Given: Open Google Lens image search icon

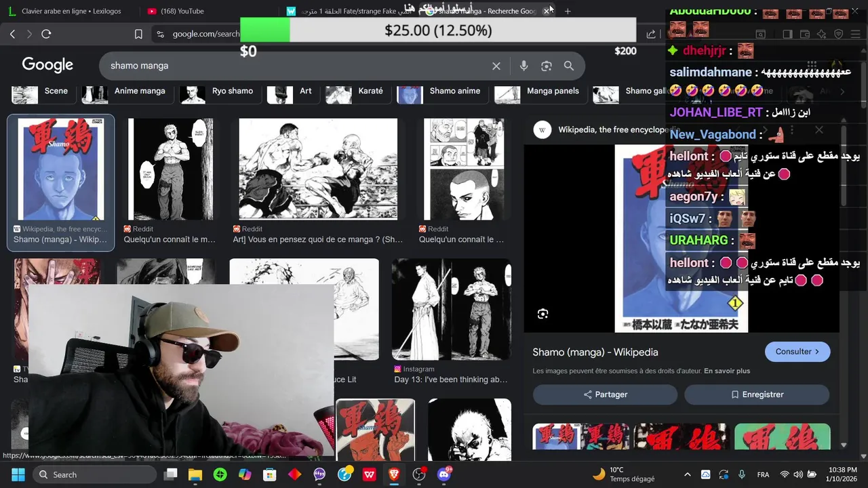Looking at the screenshot, I should [547, 66].
